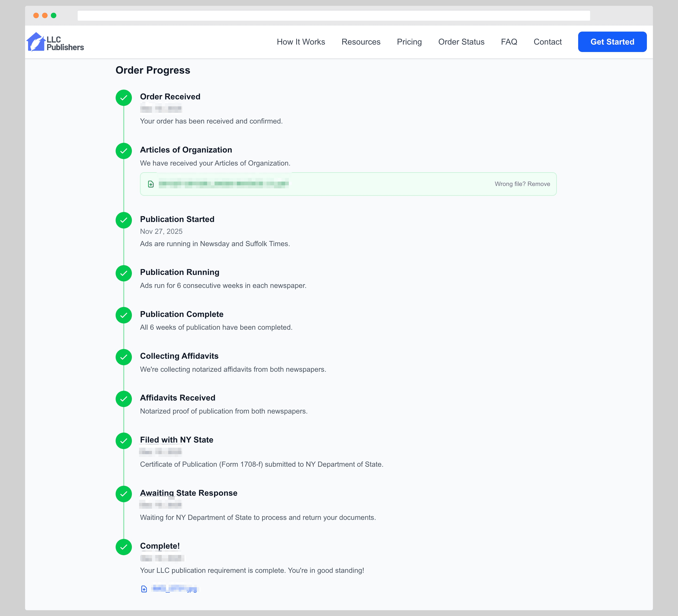Viewport: 678px width, 616px height.
Task: Click the checkmark beside Publication Complete
Action: point(124,315)
